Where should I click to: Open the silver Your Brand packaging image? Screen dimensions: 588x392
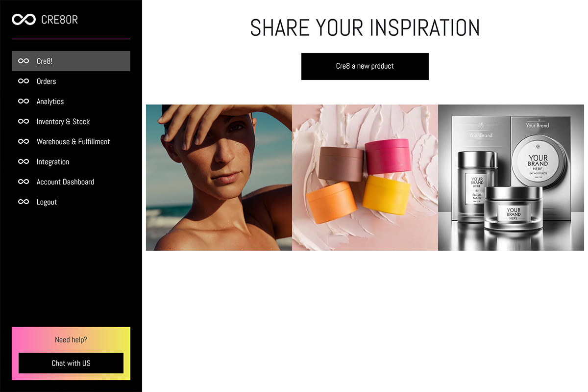click(511, 178)
